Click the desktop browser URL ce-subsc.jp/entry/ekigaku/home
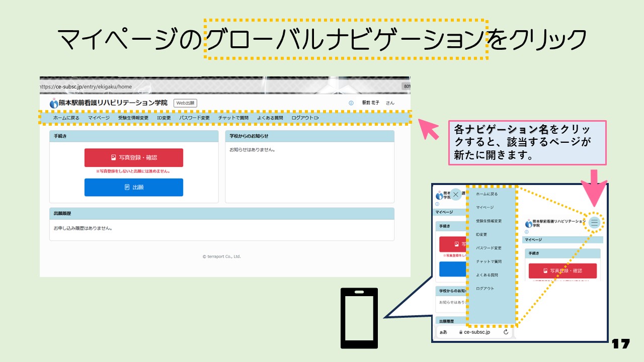This screenshot has height=362, width=644. [86, 86]
